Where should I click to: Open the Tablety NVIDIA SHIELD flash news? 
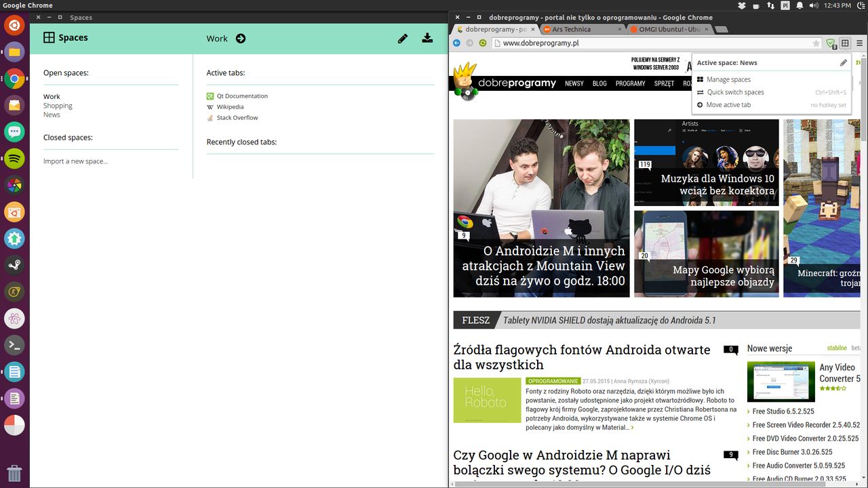click(609, 320)
